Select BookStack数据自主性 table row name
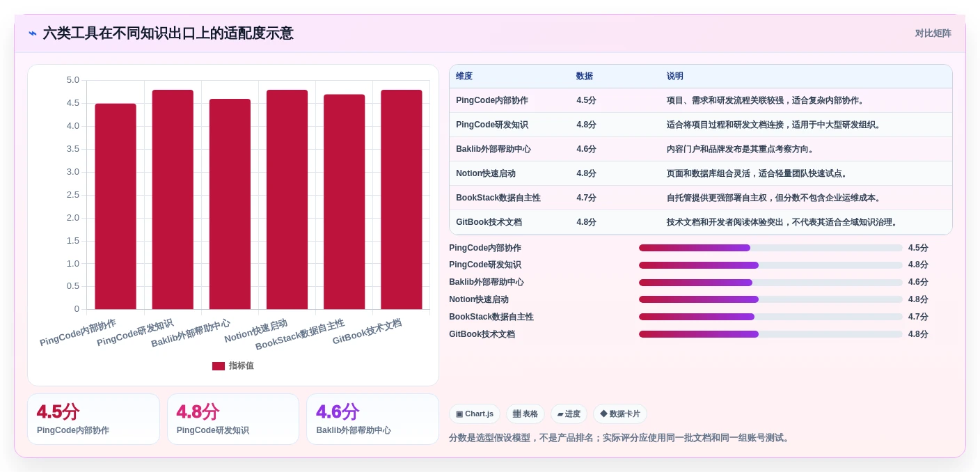This screenshot has height=472, width=980. click(498, 198)
